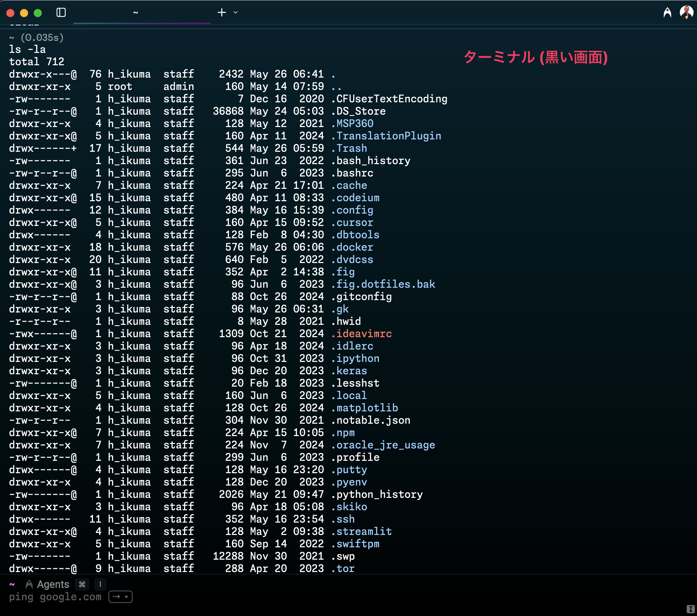The height and width of the screenshot is (616, 697).
Task: Click the .config directory name
Action: (x=352, y=210)
